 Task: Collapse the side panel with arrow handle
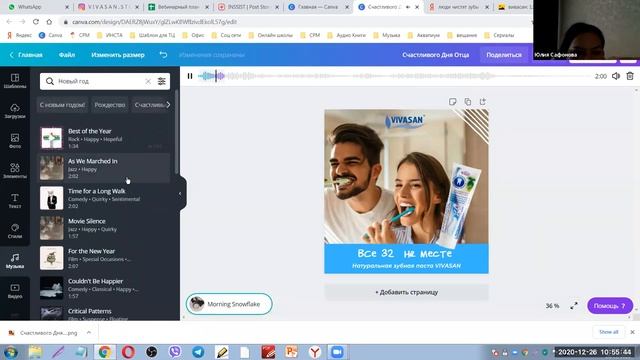180,193
